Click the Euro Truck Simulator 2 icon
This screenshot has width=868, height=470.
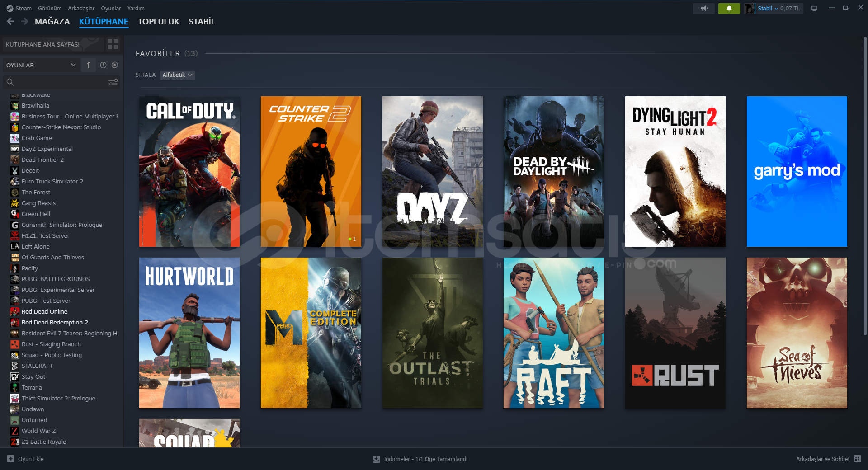point(15,181)
